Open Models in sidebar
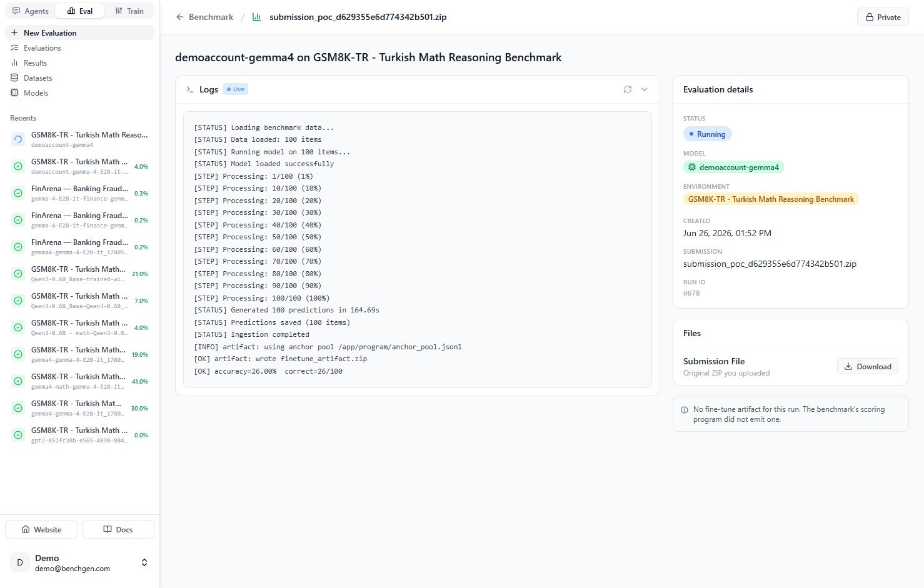The image size is (924, 588). coord(79,92)
